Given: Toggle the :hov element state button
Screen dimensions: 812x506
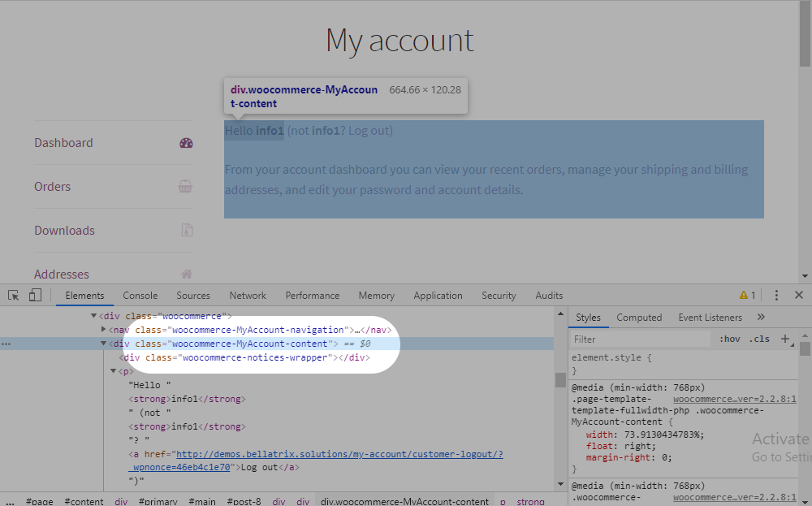Looking at the screenshot, I should click(x=729, y=339).
